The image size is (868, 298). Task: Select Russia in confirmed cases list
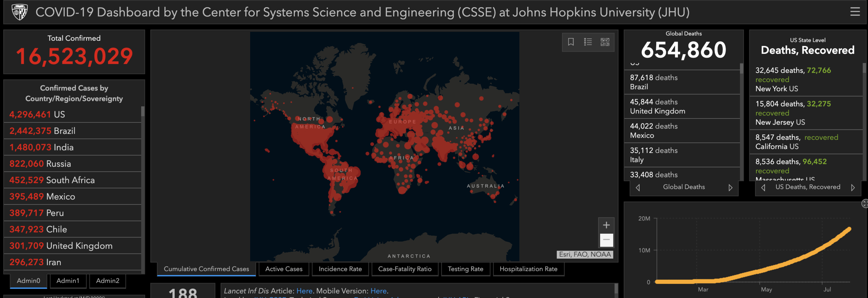click(x=72, y=163)
